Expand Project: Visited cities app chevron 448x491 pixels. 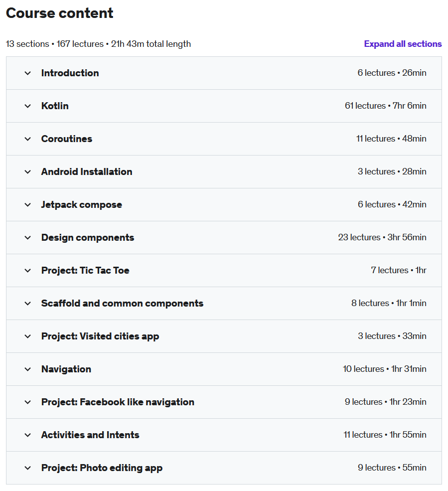tap(28, 336)
